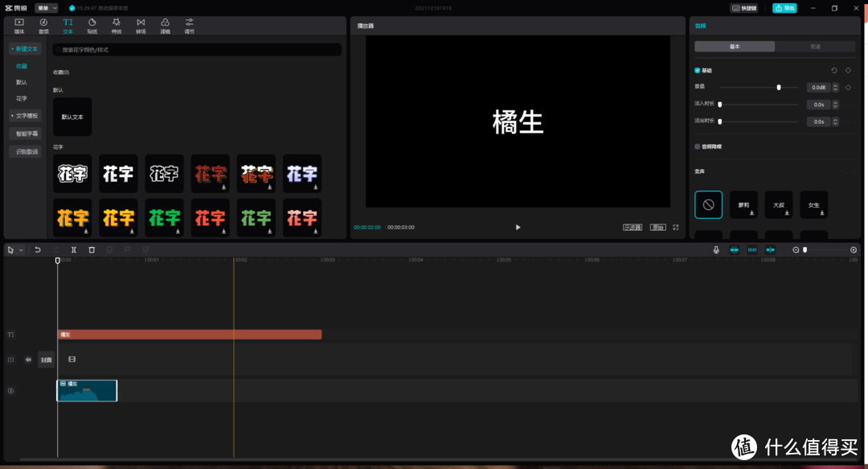868x469 pixels.
Task: Select the no-voice-effect circle-slash preset
Action: 709,204
